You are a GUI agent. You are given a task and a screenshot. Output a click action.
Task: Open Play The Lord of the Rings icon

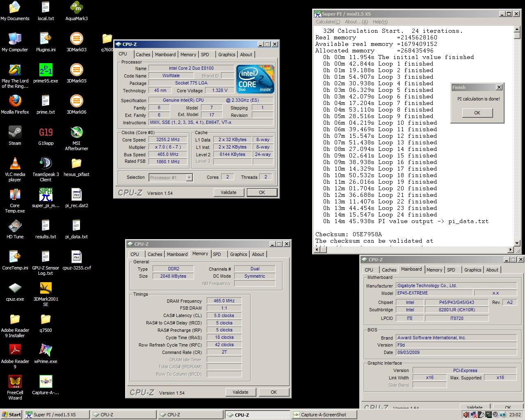click(15, 76)
